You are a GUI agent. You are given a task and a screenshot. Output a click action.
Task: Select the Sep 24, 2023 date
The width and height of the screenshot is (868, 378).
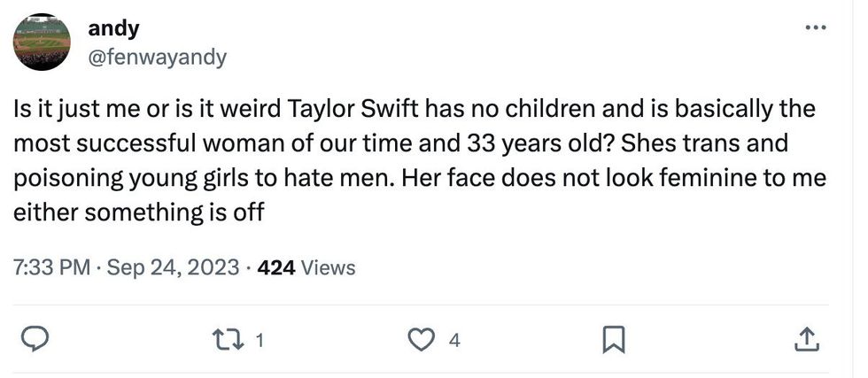173,267
